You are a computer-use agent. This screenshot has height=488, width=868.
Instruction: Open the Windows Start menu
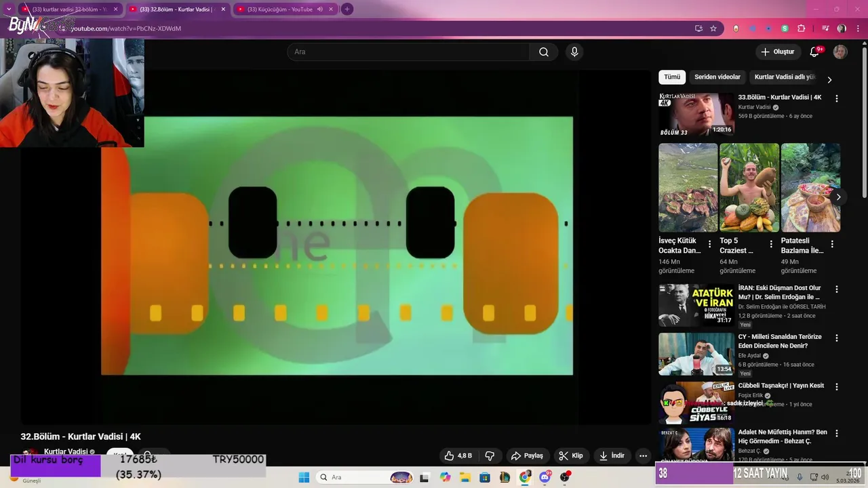[304, 477]
